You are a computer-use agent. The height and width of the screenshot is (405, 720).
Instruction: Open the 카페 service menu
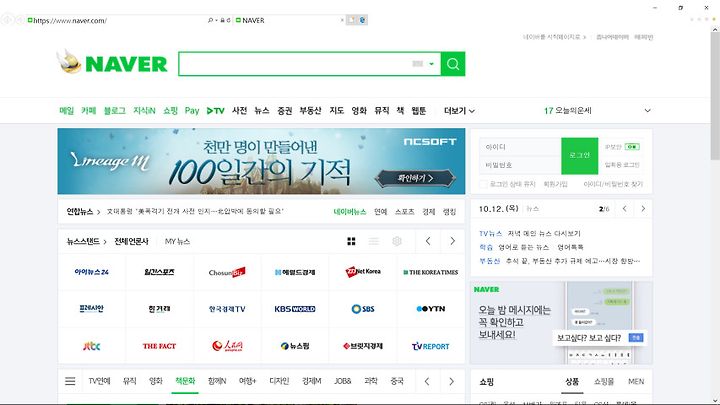pyautogui.click(x=89, y=111)
